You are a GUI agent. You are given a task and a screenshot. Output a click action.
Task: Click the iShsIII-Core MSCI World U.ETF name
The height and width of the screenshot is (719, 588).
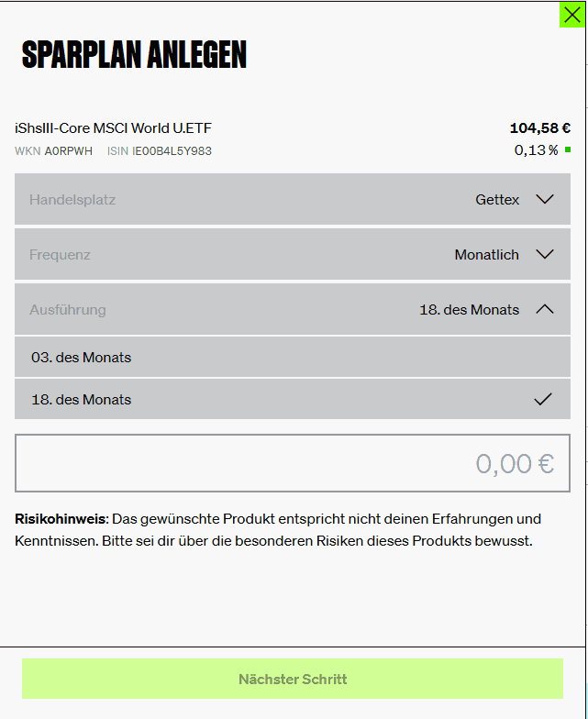[114, 128]
